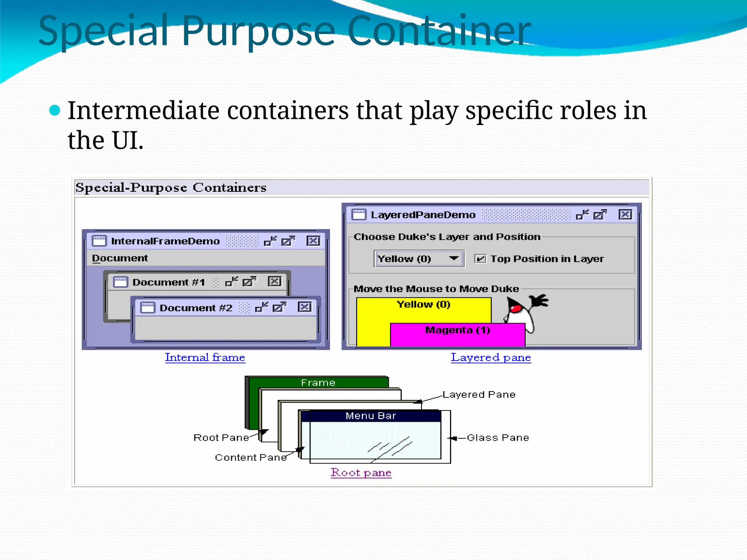Screen dimensions: 747x560
Task: Follow the Layered pane link
Action: [x=491, y=357]
